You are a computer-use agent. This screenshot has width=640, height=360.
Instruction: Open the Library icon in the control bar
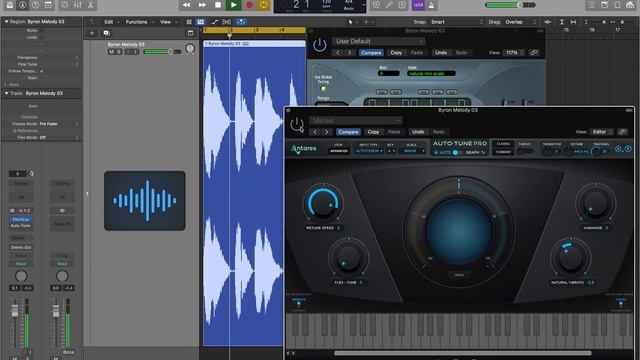(x=9, y=5)
